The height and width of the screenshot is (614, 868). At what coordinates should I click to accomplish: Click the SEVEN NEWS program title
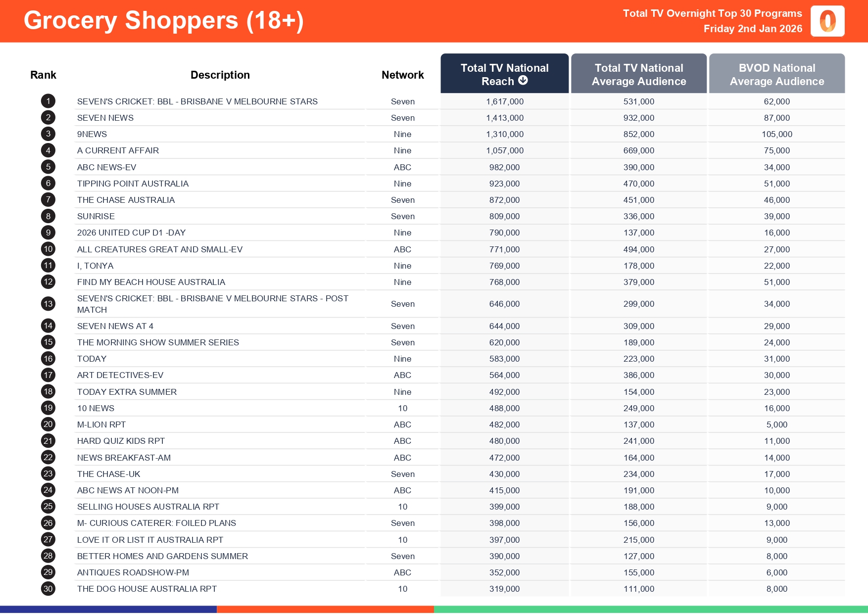click(x=105, y=118)
